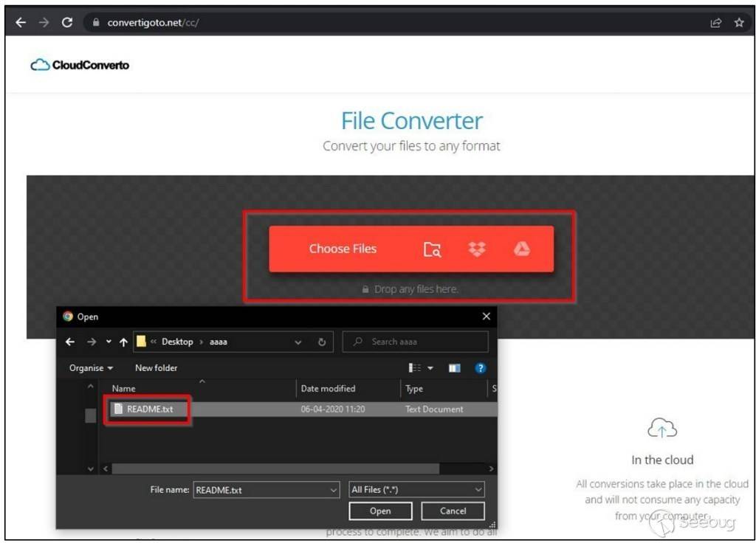Select the README.txt file
This screenshot has width=756, height=543.
pyautogui.click(x=150, y=409)
